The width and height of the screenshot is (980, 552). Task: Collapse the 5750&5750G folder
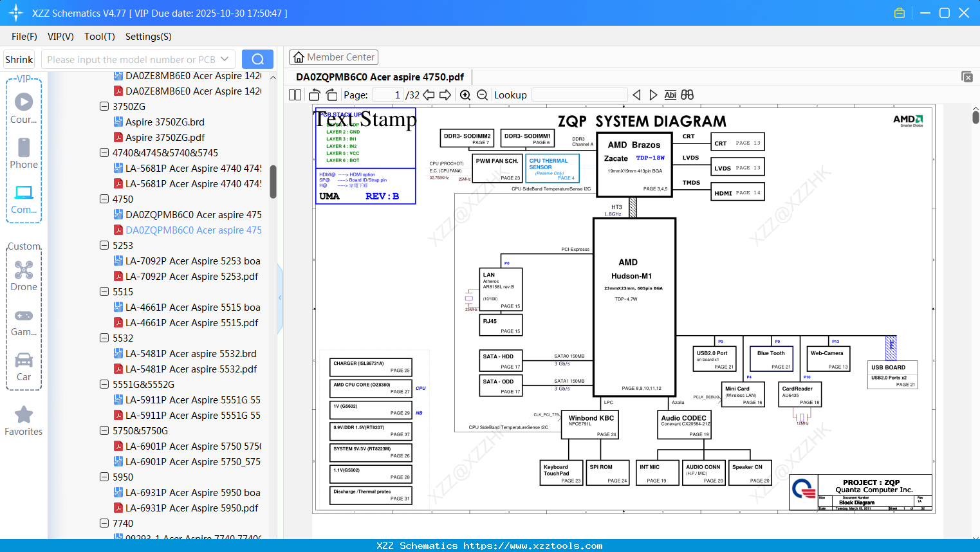(x=104, y=430)
